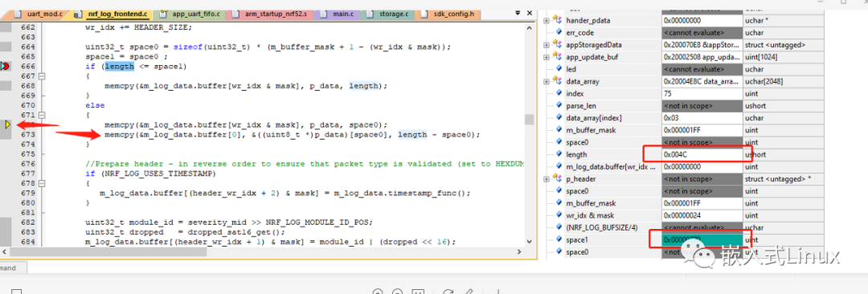The height and width of the screenshot is (294, 868).
Task: Collapse the else block at line 671
Action: tap(42, 115)
